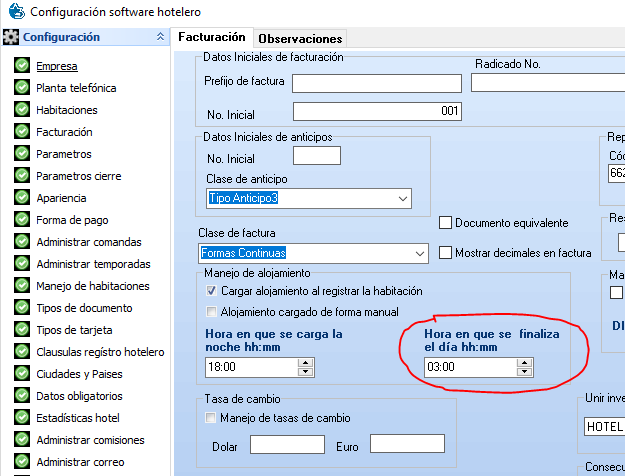This screenshot has height=476, width=625.
Task: Click the green check icon next to Habitaciones
Action: click(x=22, y=110)
